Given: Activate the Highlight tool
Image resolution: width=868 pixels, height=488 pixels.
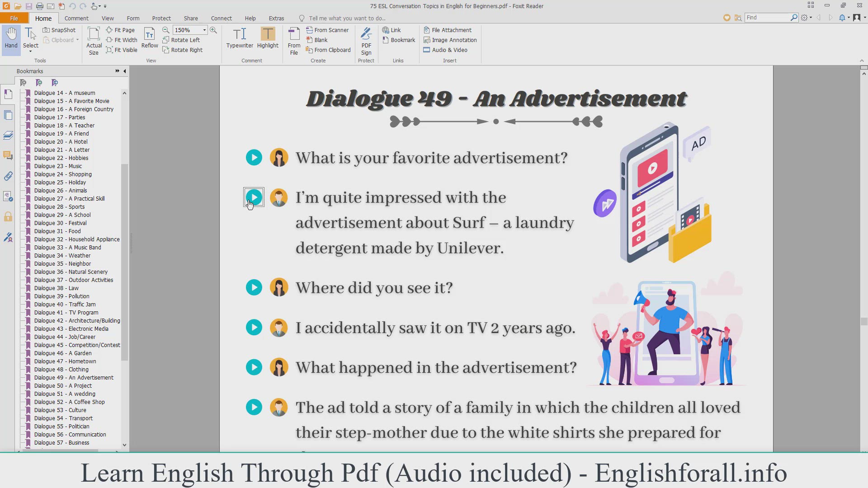Looking at the screenshot, I should click(268, 38).
